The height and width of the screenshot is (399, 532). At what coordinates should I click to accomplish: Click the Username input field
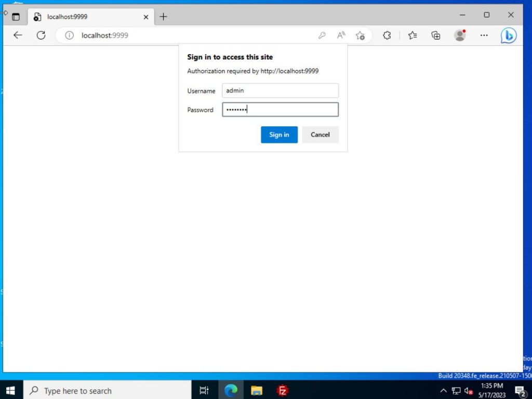(280, 90)
